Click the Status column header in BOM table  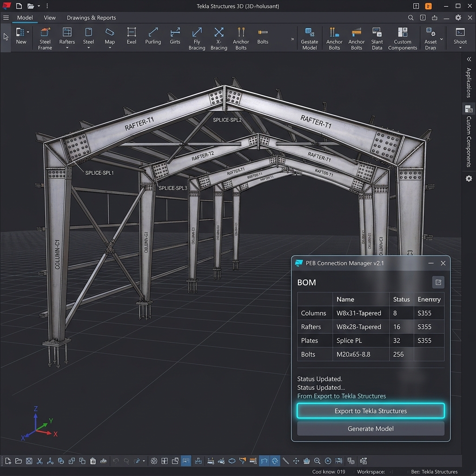click(x=401, y=299)
